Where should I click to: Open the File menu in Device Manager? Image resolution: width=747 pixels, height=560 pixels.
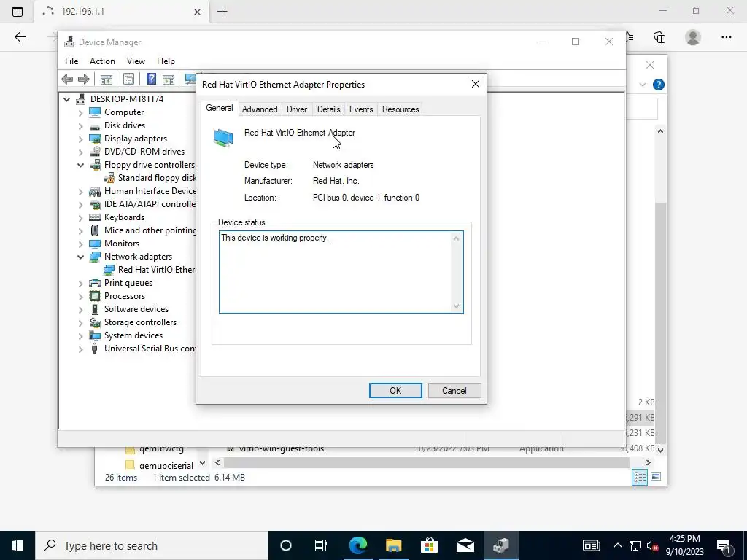point(71,61)
